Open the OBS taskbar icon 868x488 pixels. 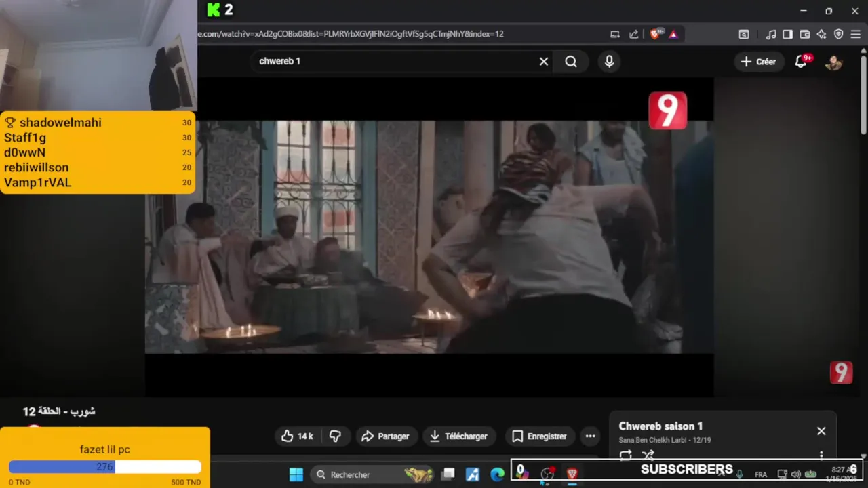click(547, 474)
